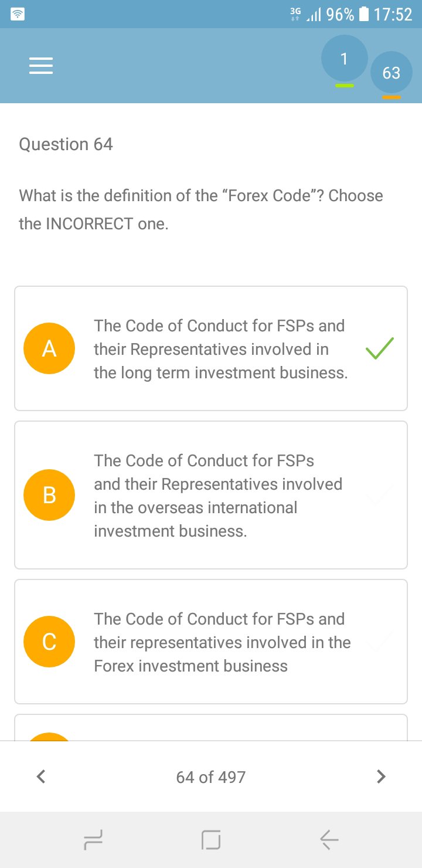The width and height of the screenshot is (422, 868).
Task: Tap the orange-underlined score counter showing 63
Action: pyautogui.click(x=391, y=73)
